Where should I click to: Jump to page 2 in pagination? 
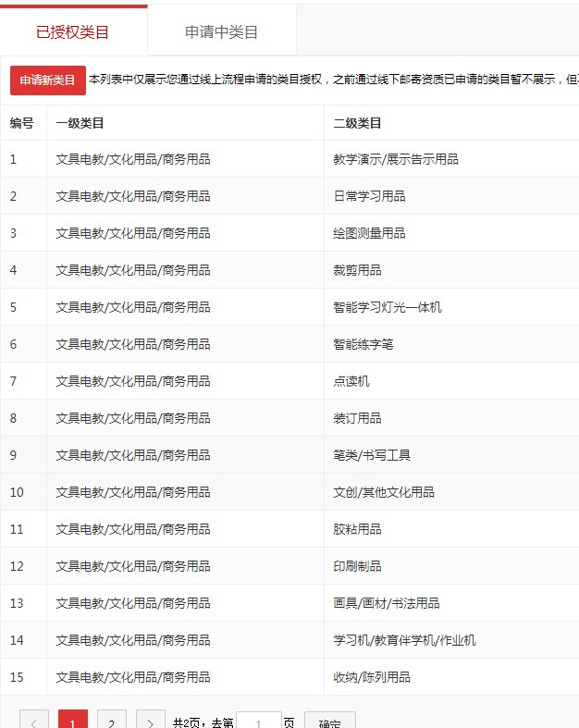click(111, 721)
